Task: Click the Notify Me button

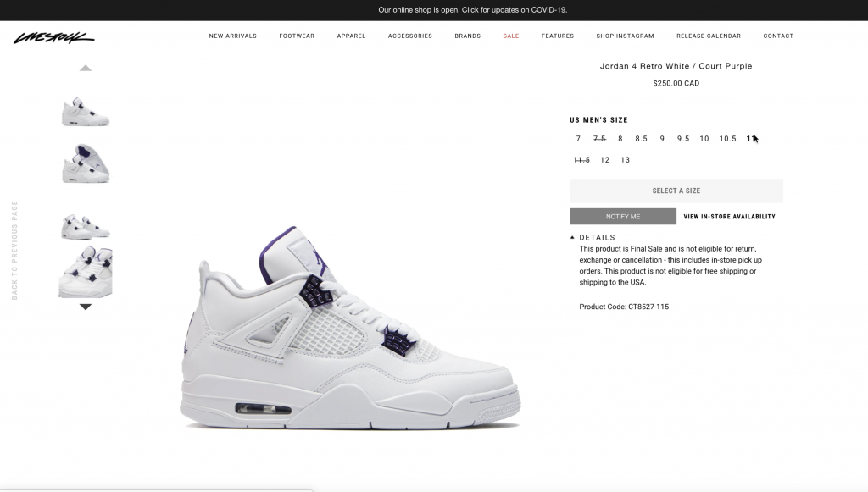Action: 623,216
